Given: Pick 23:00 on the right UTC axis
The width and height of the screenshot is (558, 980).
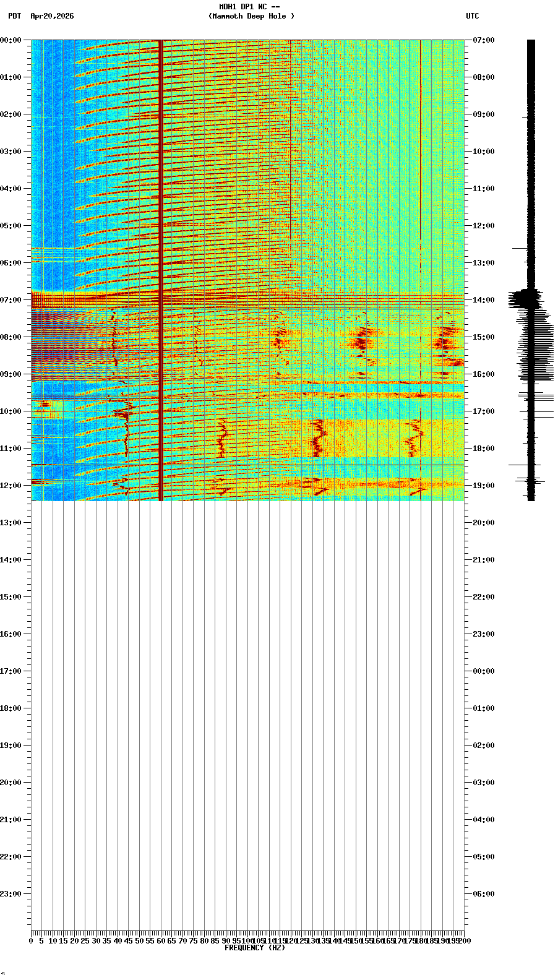Looking at the screenshot, I should point(484,634).
